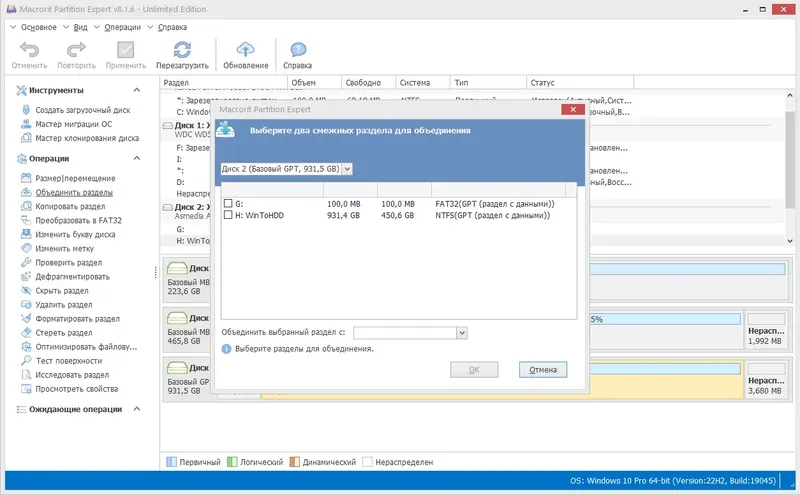The image size is (800, 495).
Task: Click the Динамический legend color swatch
Action: click(x=294, y=462)
